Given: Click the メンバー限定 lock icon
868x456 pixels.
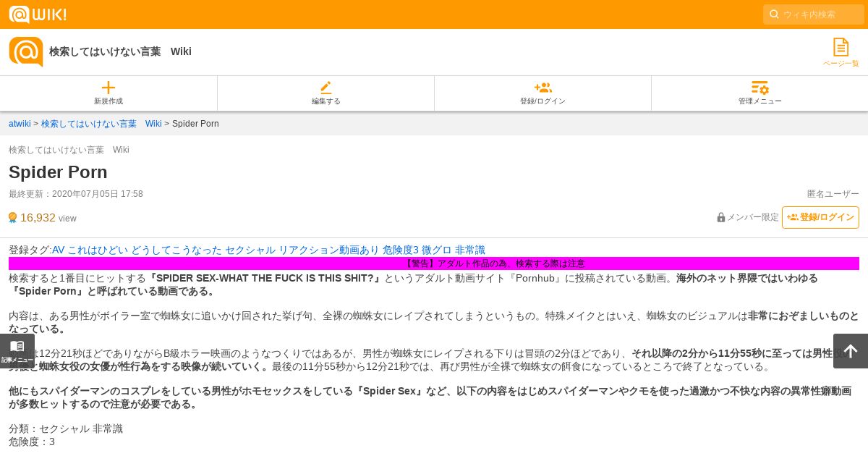Looking at the screenshot, I should [x=721, y=217].
